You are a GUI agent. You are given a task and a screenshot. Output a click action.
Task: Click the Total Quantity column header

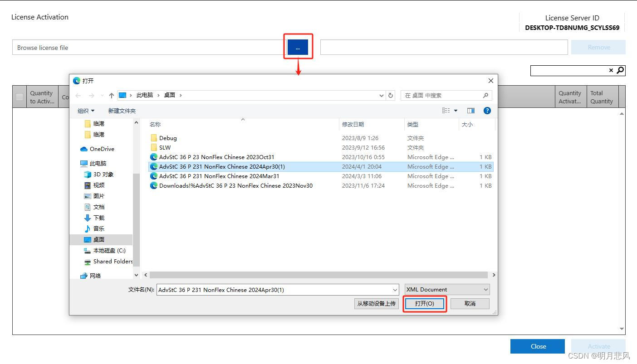[x=602, y=97]
